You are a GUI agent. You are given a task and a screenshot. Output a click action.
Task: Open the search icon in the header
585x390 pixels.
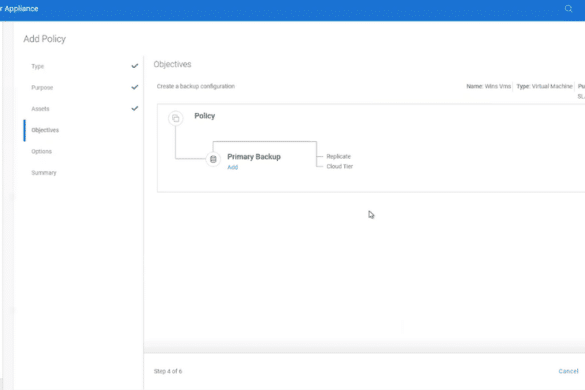[568, 9]
